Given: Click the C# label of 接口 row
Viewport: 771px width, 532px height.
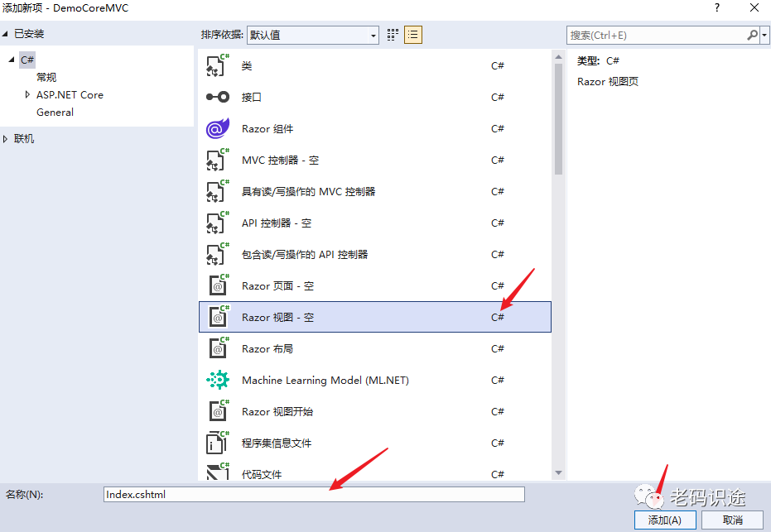Looking at the screenshot, I should pyautogui.click(x=498, y=98).
